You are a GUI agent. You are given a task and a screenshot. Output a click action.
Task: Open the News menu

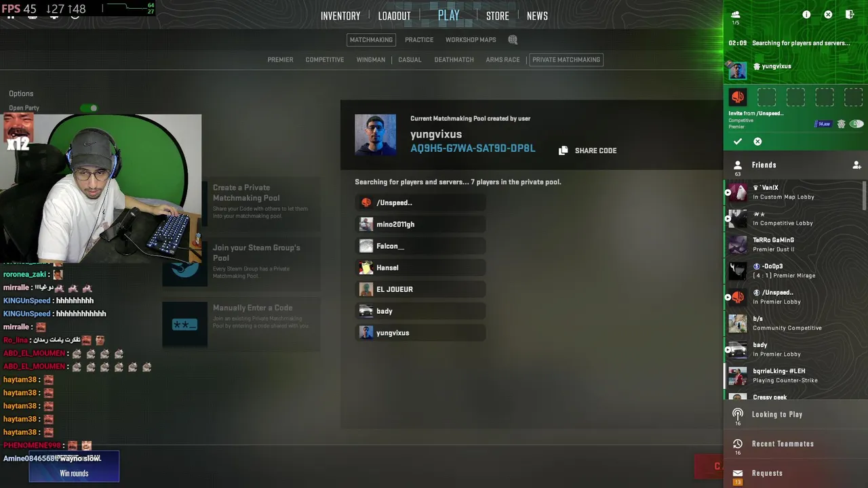click(537, 16)
